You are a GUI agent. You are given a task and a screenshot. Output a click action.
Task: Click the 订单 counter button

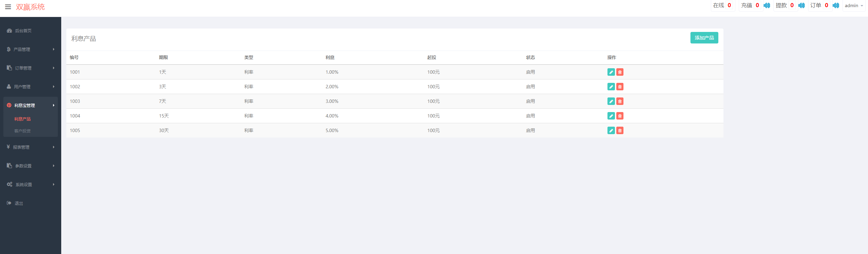click(820, 5)
